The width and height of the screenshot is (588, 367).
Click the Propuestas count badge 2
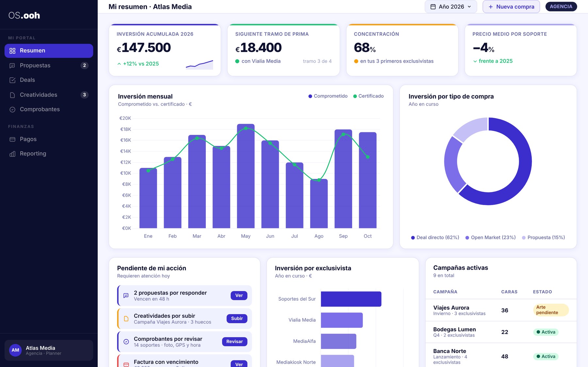coord(84,65)
